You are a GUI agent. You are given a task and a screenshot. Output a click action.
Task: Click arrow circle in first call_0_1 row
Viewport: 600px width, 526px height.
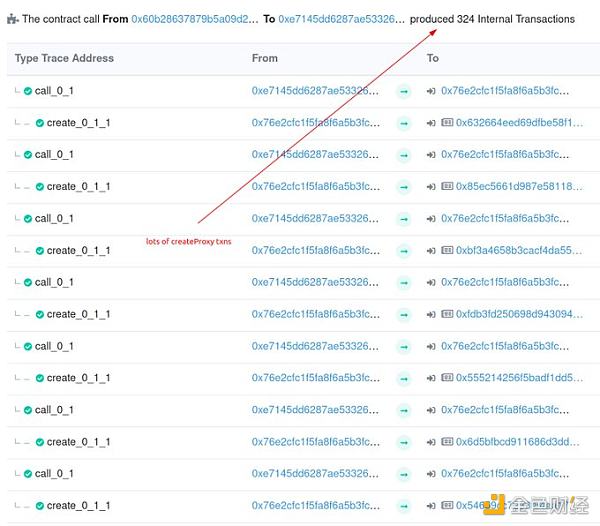[404, 91]
